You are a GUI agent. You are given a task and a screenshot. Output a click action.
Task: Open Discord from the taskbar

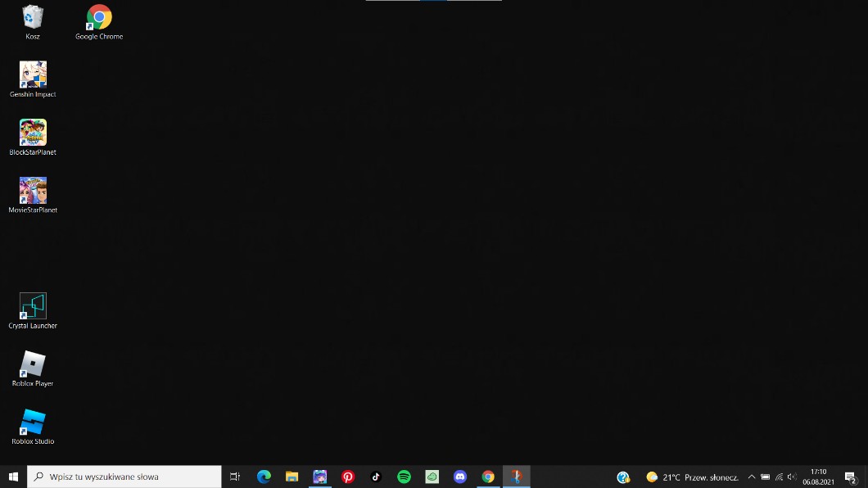click(x=460, y=477)
